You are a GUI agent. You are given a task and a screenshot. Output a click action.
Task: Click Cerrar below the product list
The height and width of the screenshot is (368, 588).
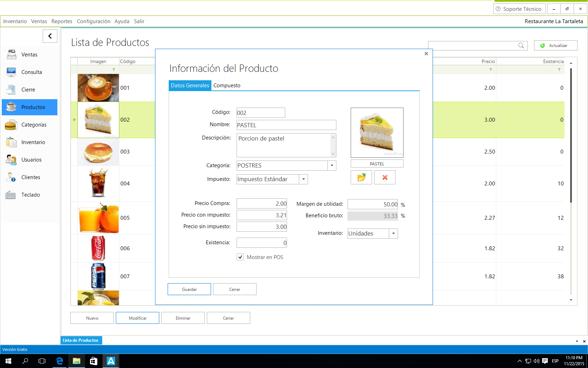pos(229,318)
